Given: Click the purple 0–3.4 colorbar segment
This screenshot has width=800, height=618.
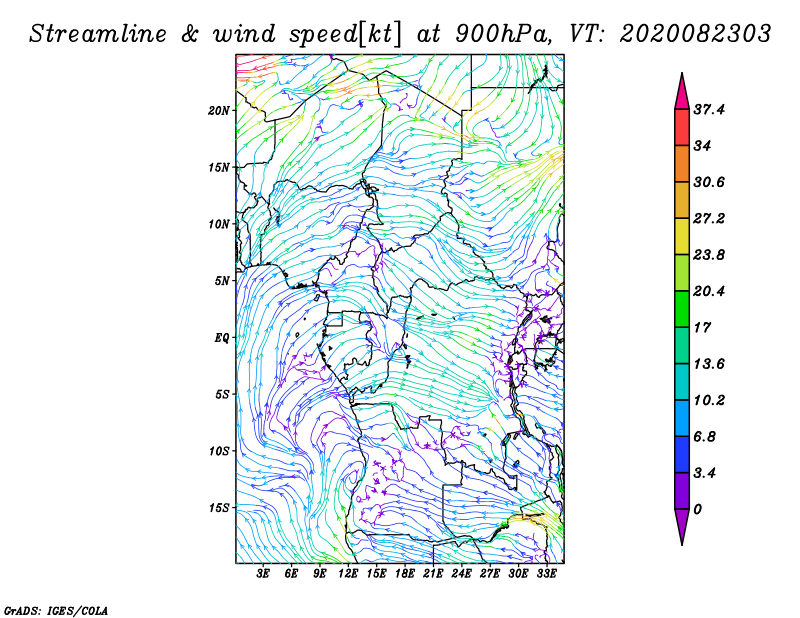Looking at the screenshot, I should coord(682,490).
